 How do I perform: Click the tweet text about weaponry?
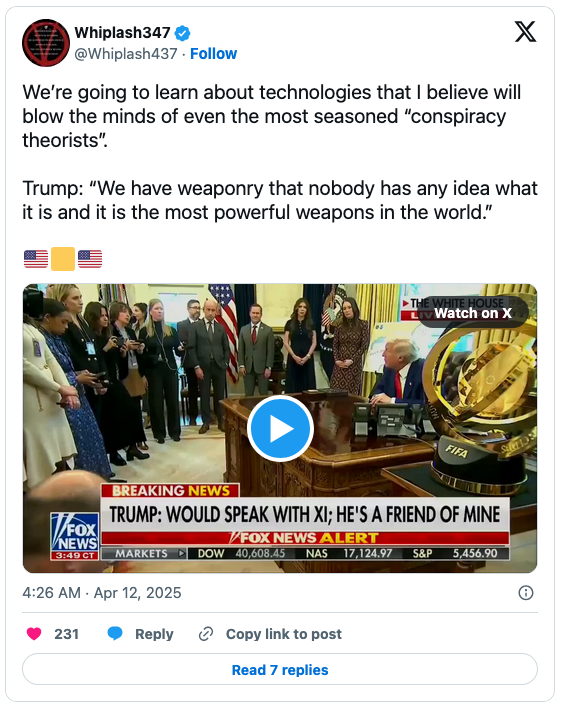coord(280,200)
